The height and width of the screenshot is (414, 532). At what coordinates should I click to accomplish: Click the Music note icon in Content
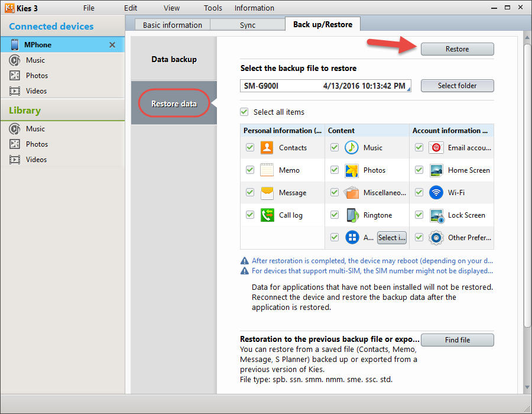click(x=352, y=148)
